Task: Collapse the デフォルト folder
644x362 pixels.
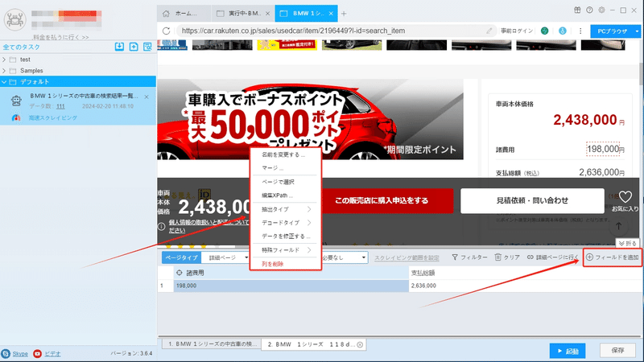Action: (x=4, y=82)
